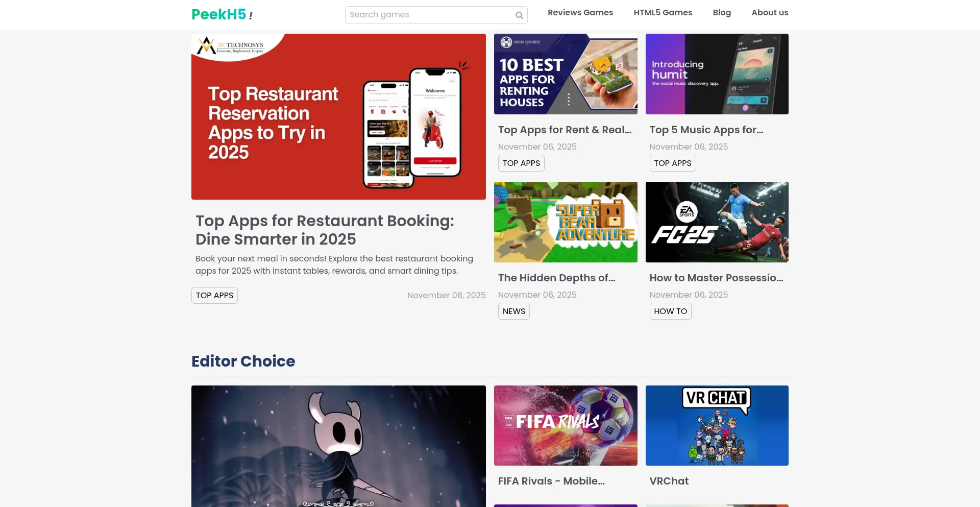Click TOP APPS tag under the restaurant article

click(214, 295)
